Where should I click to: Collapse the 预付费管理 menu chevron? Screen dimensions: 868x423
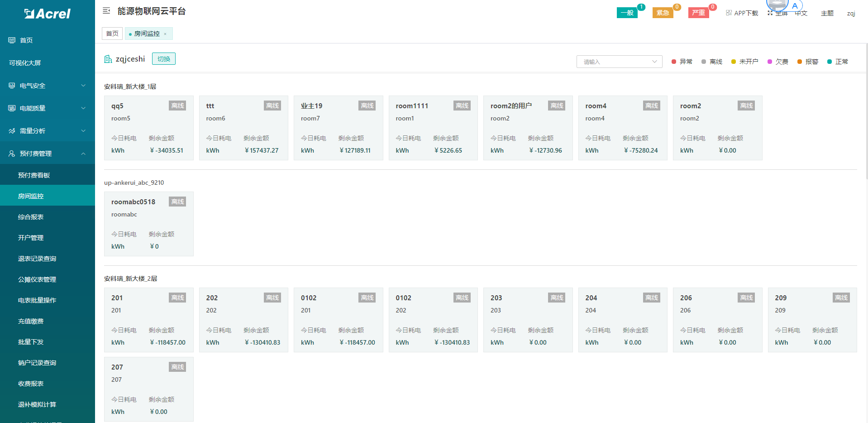click(83, 154)
